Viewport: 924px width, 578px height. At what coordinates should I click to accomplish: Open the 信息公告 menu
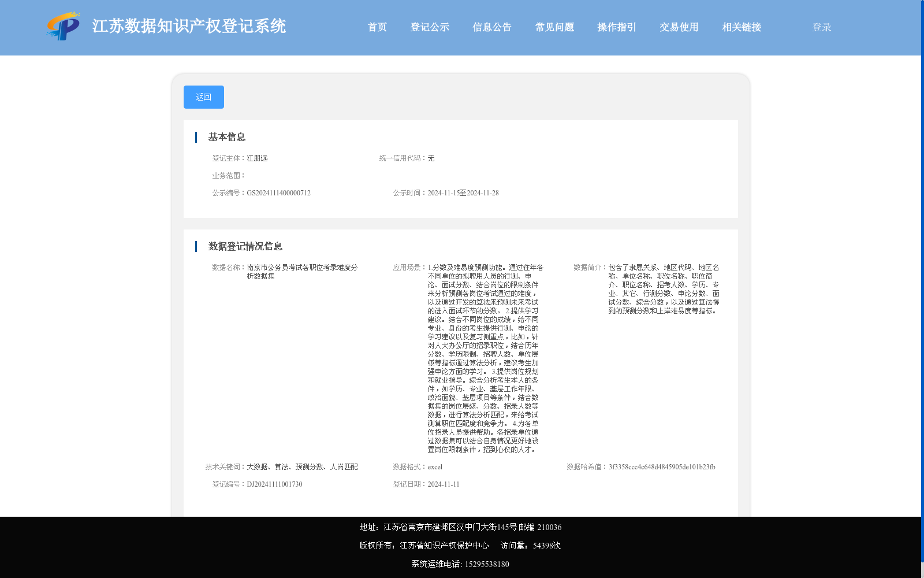pos(492,27)
